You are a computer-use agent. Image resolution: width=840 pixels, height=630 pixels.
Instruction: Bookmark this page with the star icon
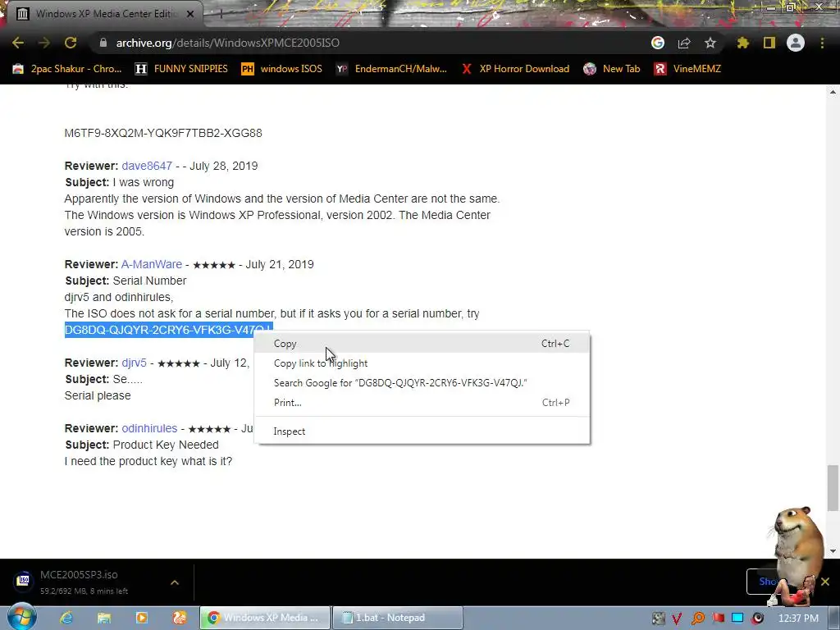(x=710, y=43)
